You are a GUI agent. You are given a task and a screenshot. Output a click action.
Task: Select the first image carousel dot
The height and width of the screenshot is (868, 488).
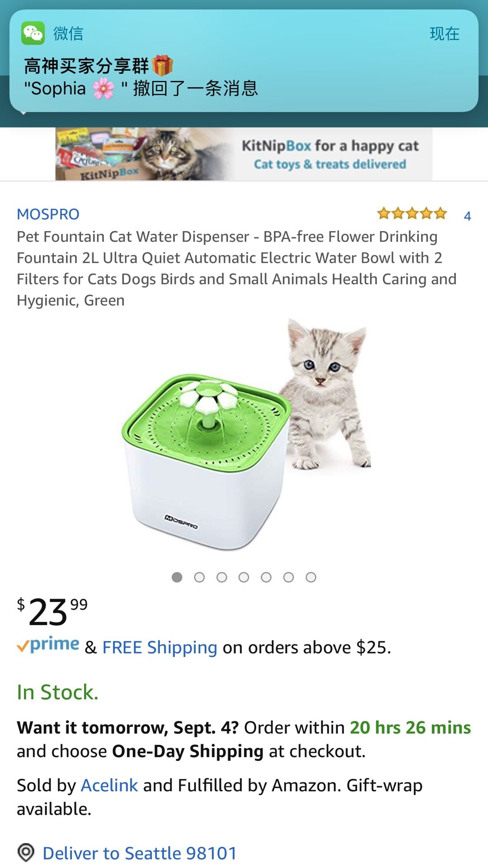pos(177,577)
